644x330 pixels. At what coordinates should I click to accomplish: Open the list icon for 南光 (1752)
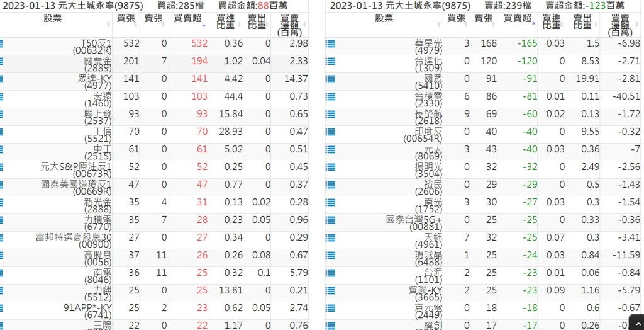point(330,203)
